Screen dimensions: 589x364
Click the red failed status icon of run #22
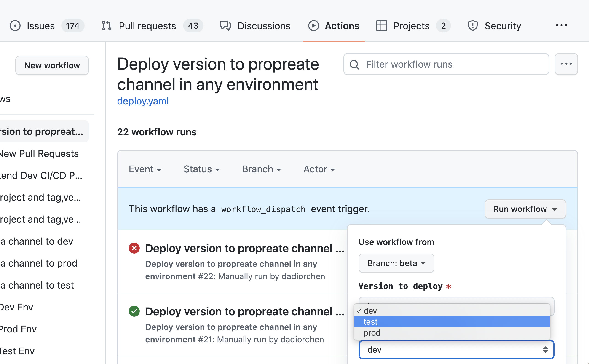click(x=134, y=248)
